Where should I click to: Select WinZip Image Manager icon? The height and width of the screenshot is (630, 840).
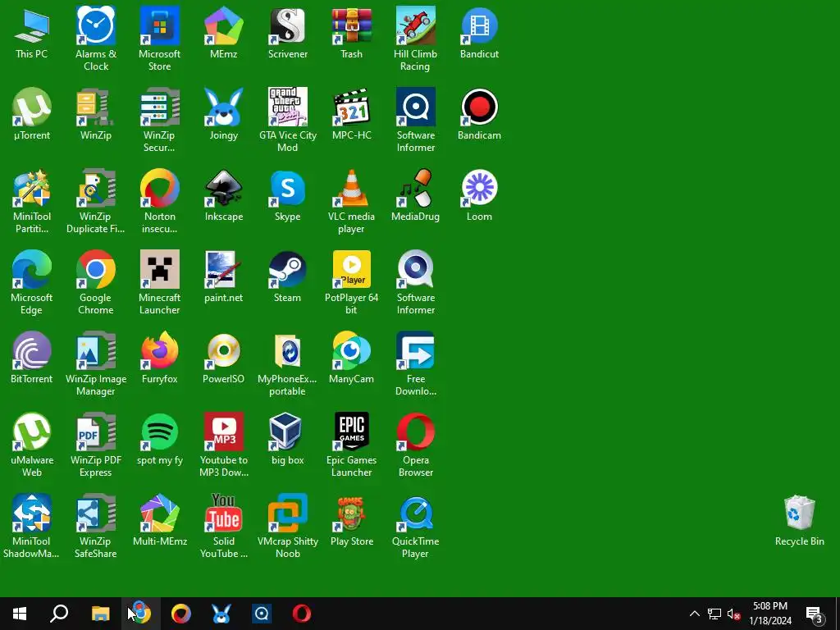(96, 363)
